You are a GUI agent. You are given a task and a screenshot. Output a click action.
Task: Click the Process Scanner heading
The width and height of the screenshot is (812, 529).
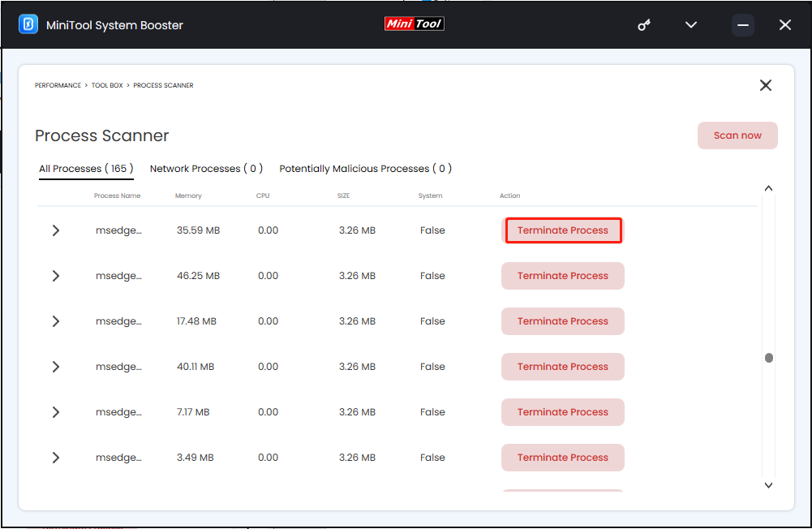(x=102, y=135)
